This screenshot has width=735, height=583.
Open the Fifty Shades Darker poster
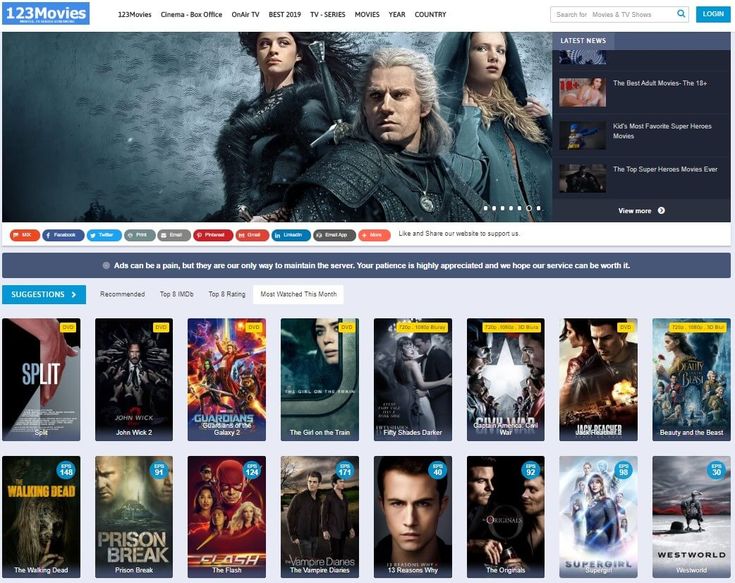point(413,379)
